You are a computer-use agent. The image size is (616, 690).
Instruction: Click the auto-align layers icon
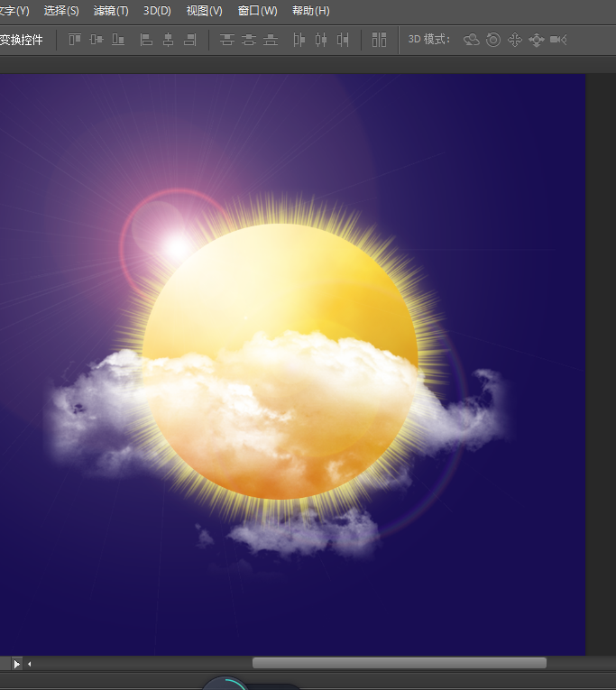coord(380,40)
